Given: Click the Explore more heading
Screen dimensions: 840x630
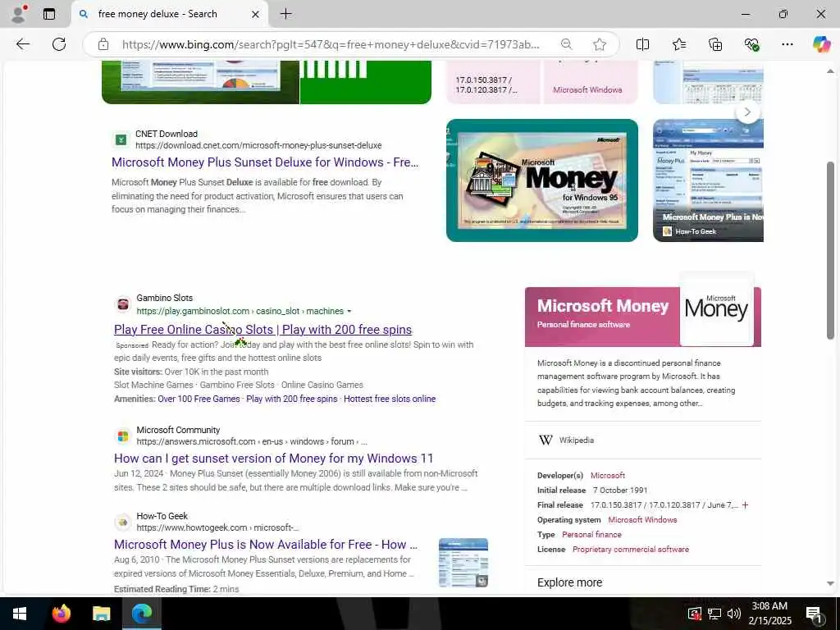Looking at the screenshot, I should point(569,583).
